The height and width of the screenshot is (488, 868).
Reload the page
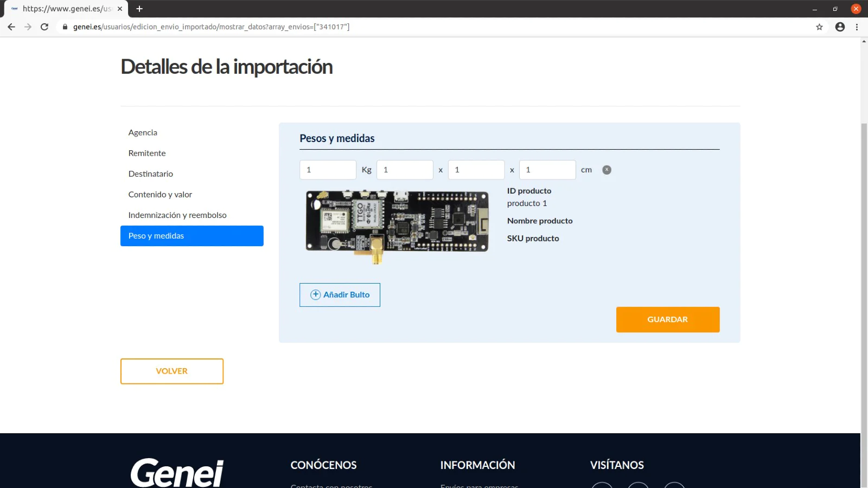pyautogui.click(x=44, y=27)
